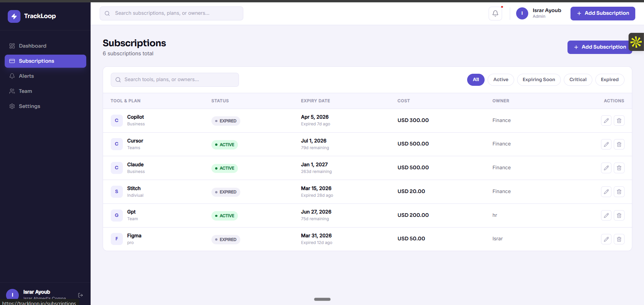Edit the Figma subscription
Image resolution: width=644 pixels, height=305 pixels.
point(606,239)
